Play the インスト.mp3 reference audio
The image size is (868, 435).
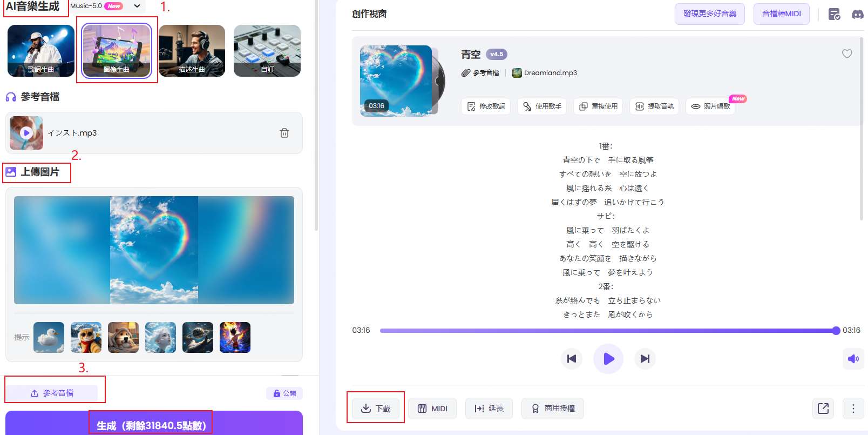tap(26, 132)
